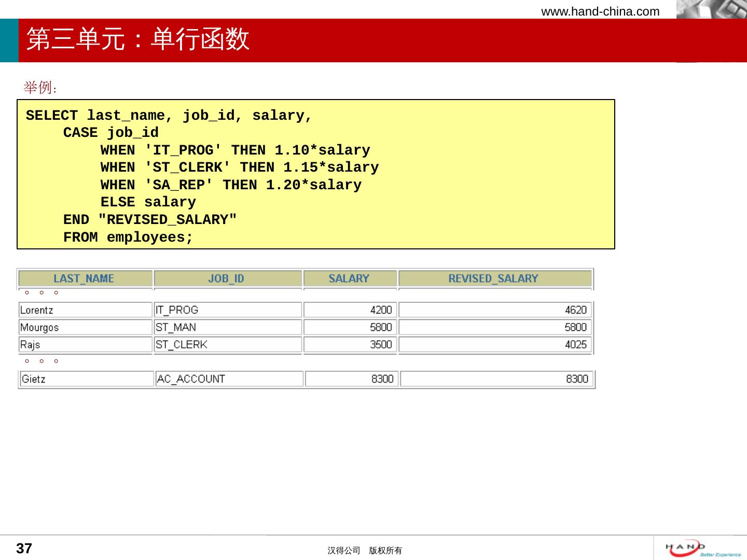
Task: Click the SALARY column header
Action: (x=349, y=278)
